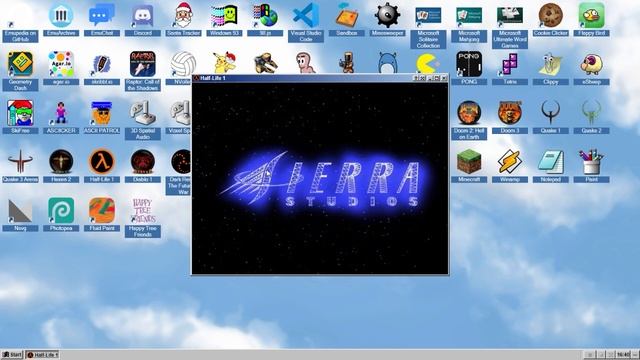Select the yellow Pac-Man icon
The height and width of the screenshot is (360, 640).
427,64
